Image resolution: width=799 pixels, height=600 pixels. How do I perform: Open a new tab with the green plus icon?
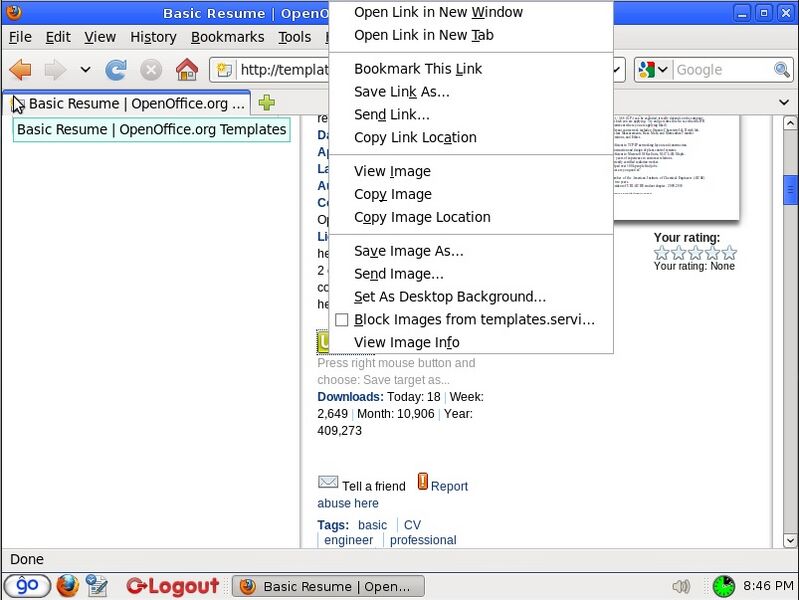267,102
